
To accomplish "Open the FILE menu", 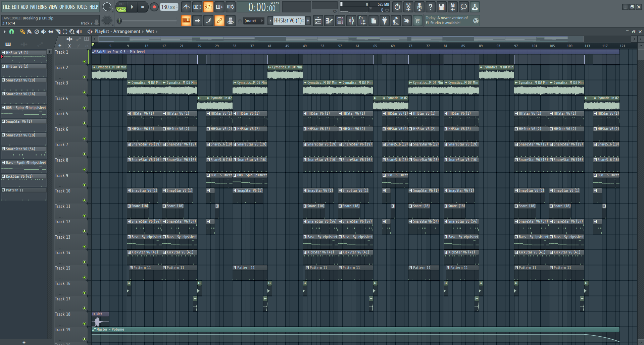I will coord(6,7).
